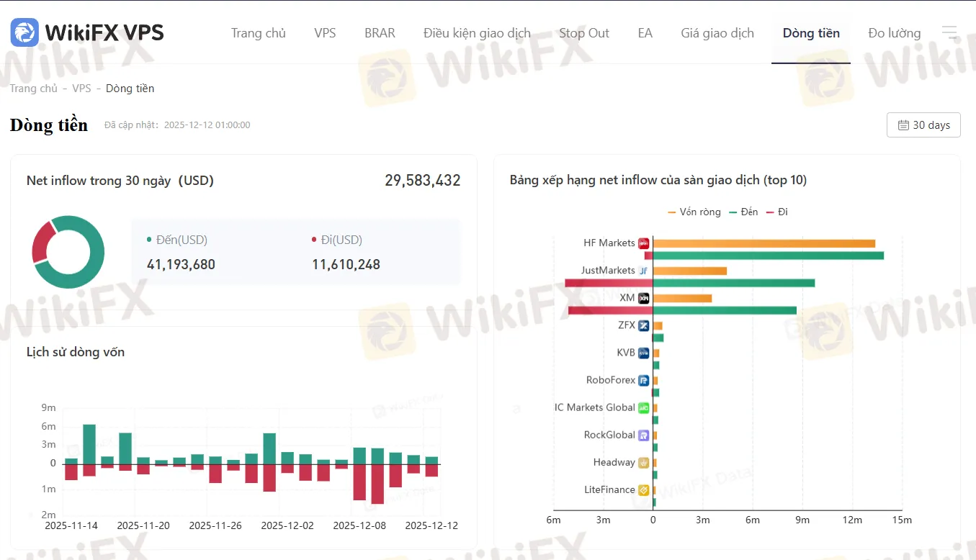This screenshot has width=976, height=560.
Task: Click the JustMarkets broker logo
Action: 644,271
